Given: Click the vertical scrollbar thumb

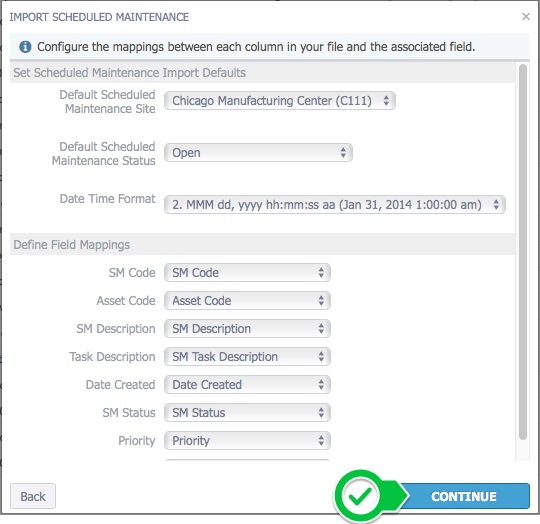Looking at the screenshot, I should click(523, 252).
